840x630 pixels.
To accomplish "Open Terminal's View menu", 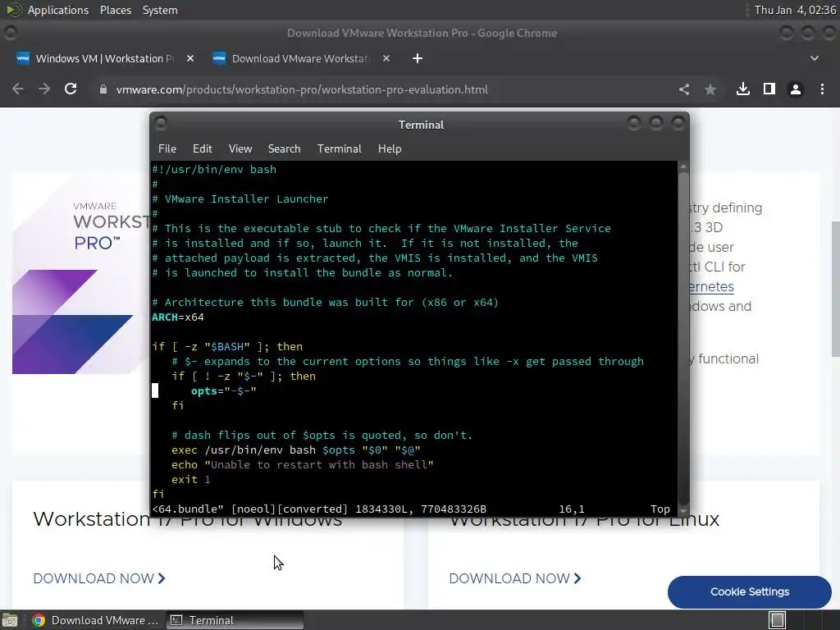I will (240, 149).
